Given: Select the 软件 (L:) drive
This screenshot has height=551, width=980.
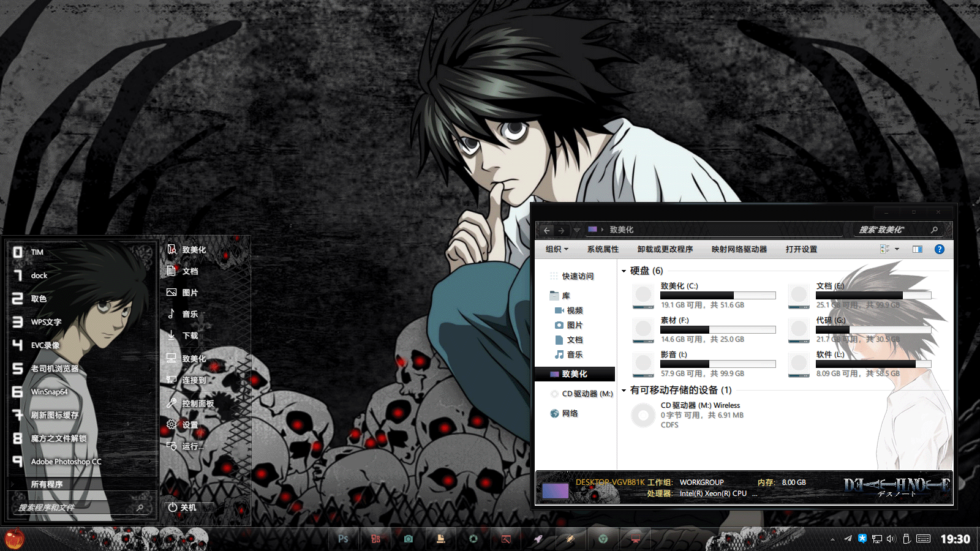Looking at the screenshot, I should point(859,364).
